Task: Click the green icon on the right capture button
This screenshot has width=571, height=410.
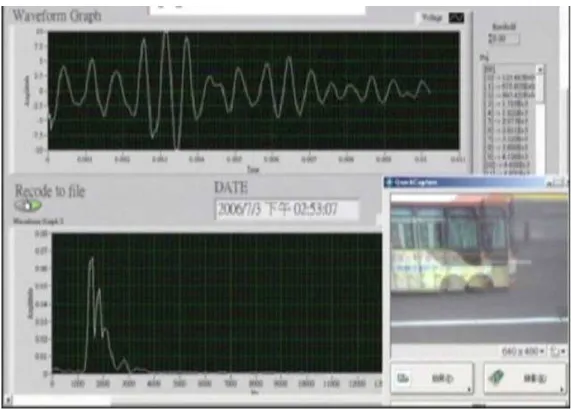Action: 496,377
